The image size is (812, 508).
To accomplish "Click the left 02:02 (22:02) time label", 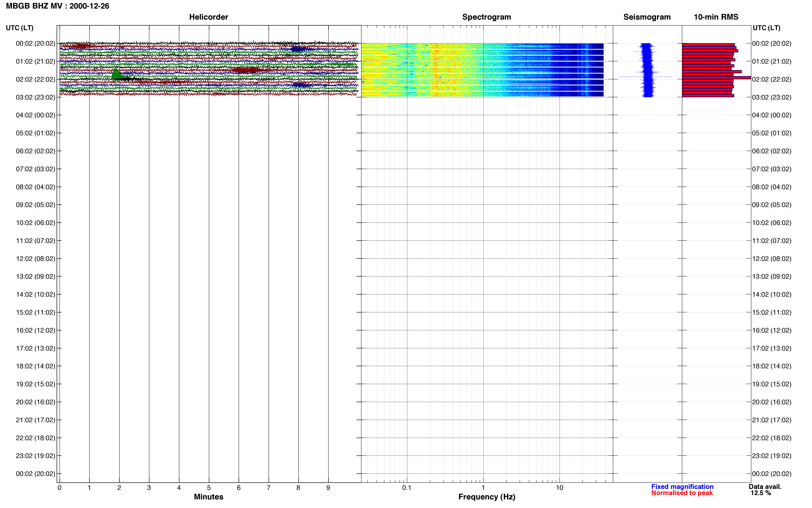I will [x=36, y=79].
